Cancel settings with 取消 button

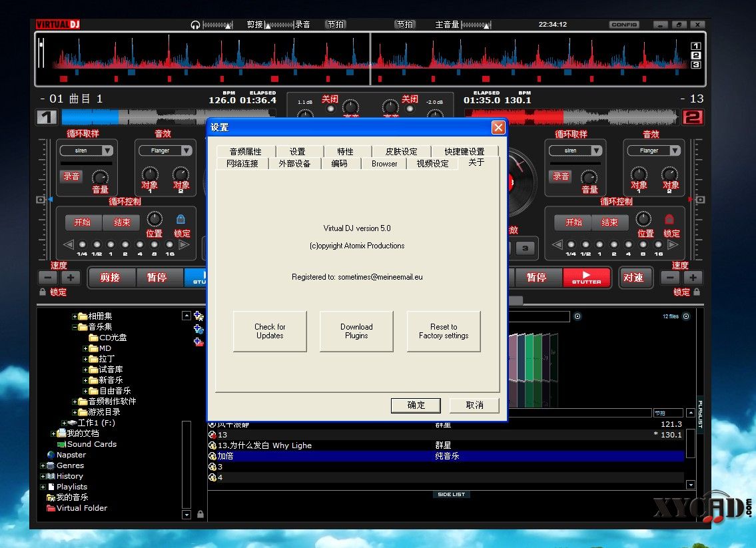coord(474,406)
